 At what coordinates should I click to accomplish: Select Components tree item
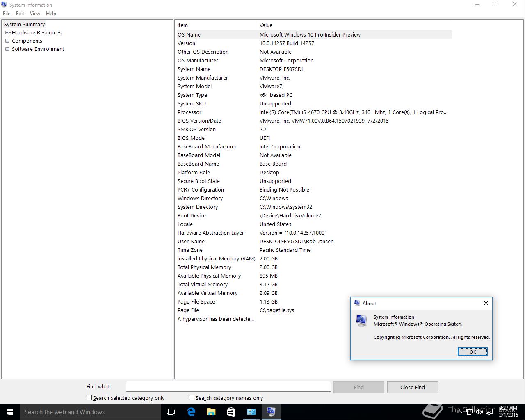[27, 41]
